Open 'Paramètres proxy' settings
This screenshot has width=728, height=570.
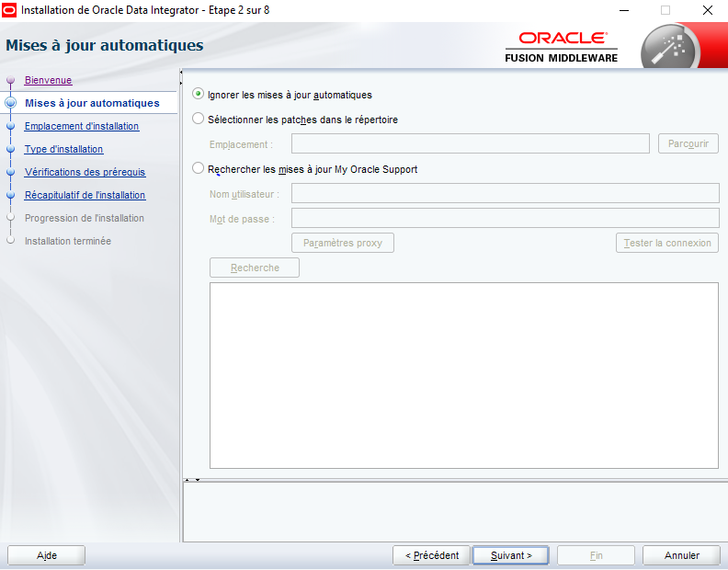tap(343, 243)
